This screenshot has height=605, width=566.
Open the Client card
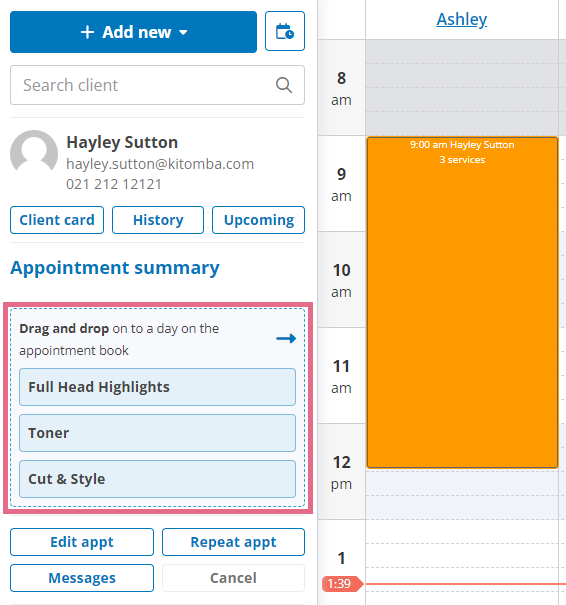coord(57,220)
